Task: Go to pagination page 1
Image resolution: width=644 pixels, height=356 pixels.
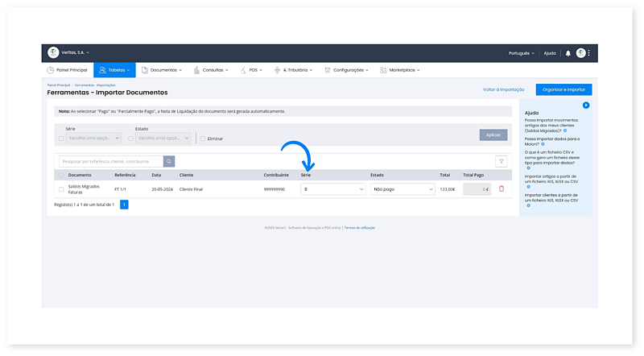Action: pyautogui.click(x=124, y=205)
